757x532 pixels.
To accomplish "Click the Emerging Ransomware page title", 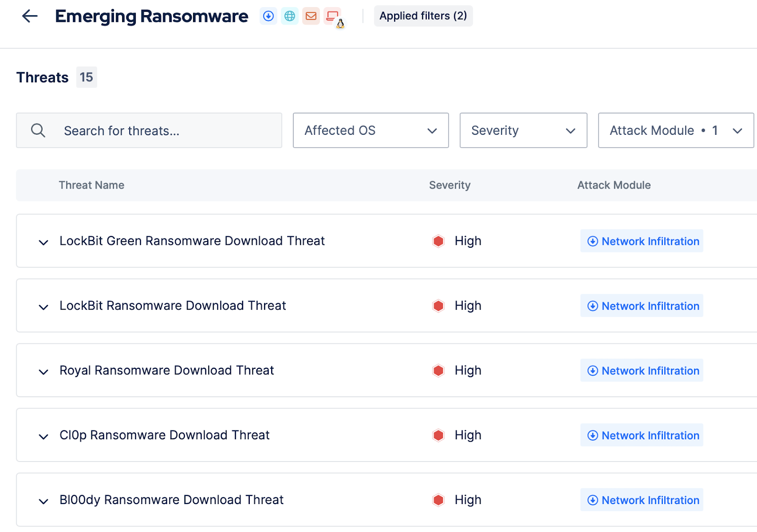I will tap(152, 16).
